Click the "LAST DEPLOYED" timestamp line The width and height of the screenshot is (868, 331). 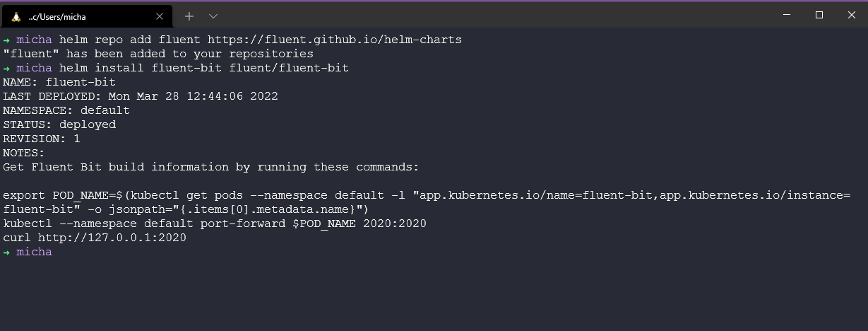(x=140, y=96)
